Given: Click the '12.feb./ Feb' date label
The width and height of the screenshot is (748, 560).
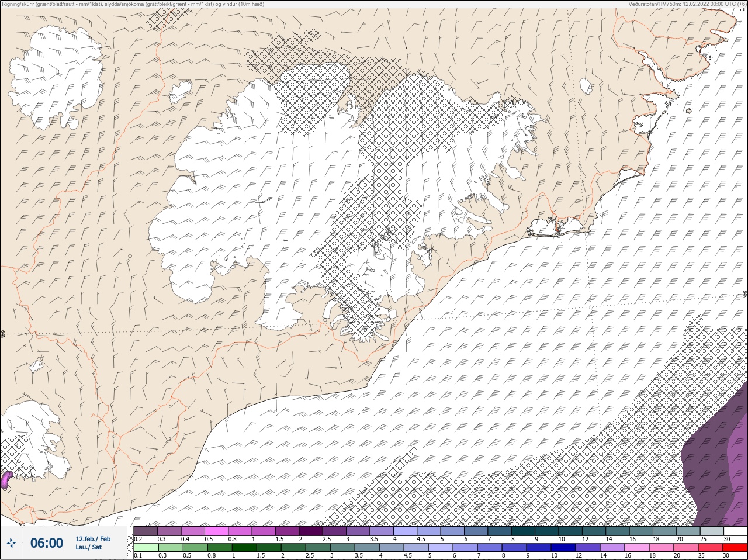Looking at the screenshot, I should (x=93, y=539).
